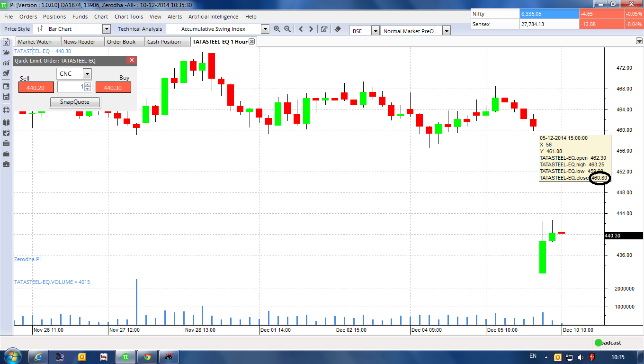The height and width of the screenshot is (364, 644).
Task: Open the CNC product type dropdown
Action: coord(87,73)
